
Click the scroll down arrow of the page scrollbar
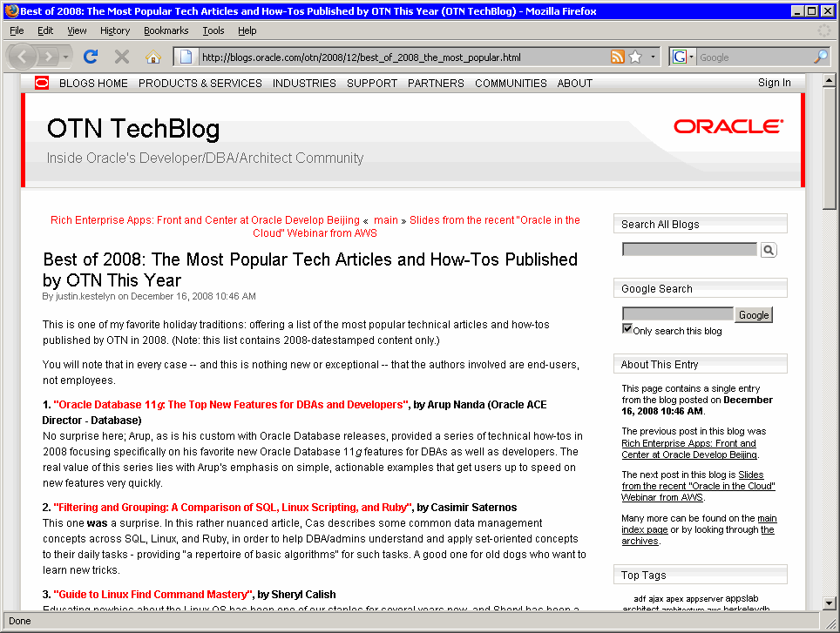coord(830,603)
